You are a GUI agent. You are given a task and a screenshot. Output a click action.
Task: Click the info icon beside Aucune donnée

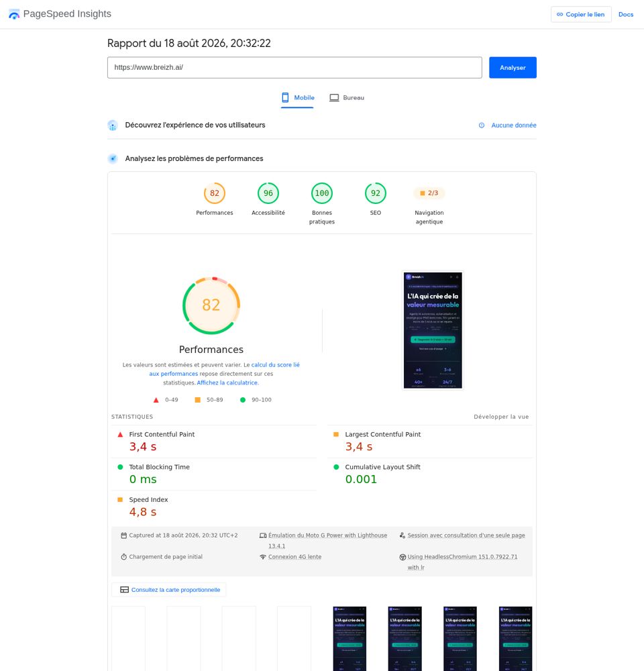(482, 125)
